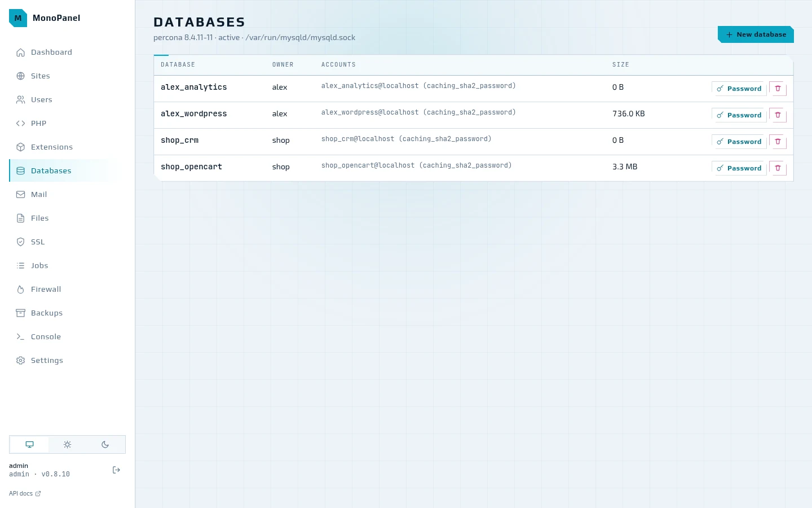Open the Files document icon
This screenshot has width=812, height=508.
click(x=21, y=218)
